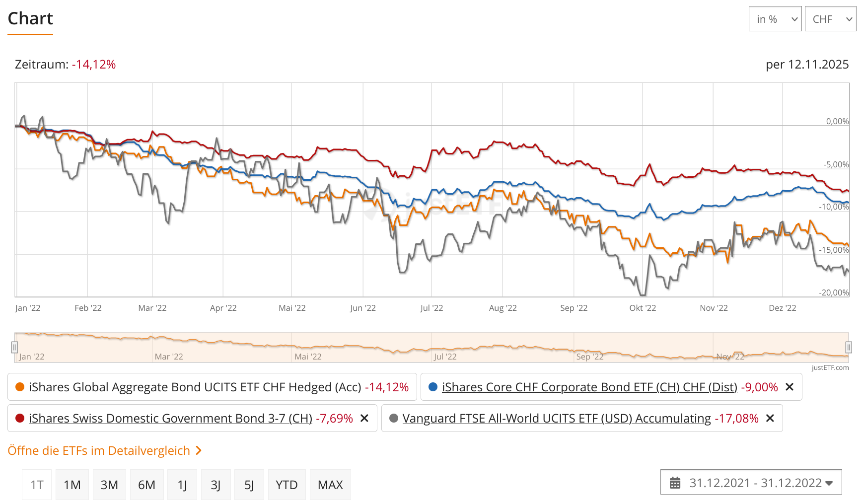Image resolution: width=862 pixels, height=504 pixels.
Task: Switch to the MAX time period
Action: pyautogui.click(x=330, y=485)
